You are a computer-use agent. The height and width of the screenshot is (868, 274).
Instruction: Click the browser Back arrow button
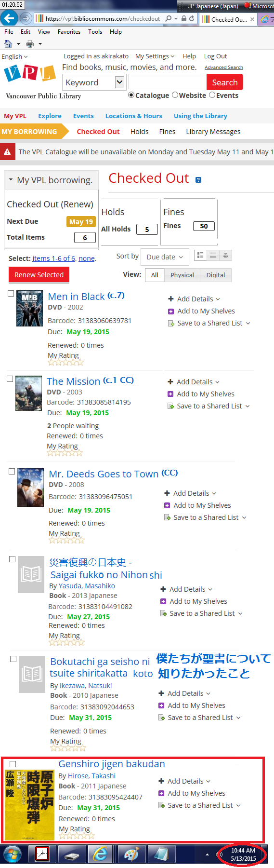click(x=9, y=18)
